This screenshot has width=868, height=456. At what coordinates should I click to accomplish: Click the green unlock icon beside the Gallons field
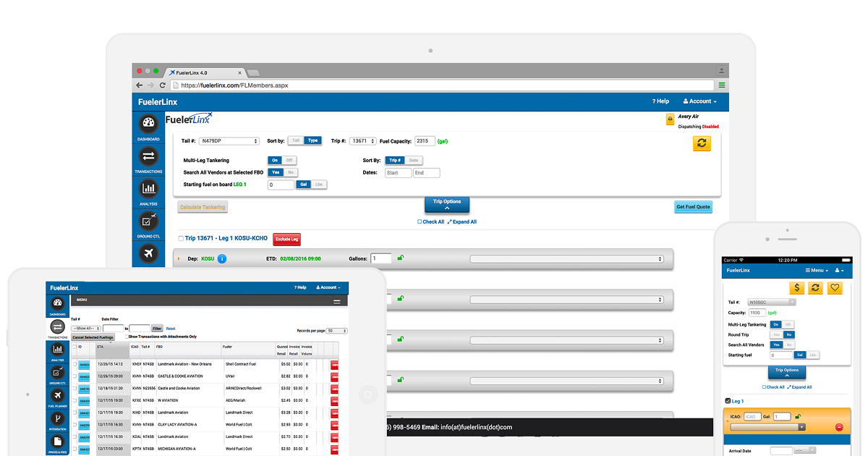[400, 257]
